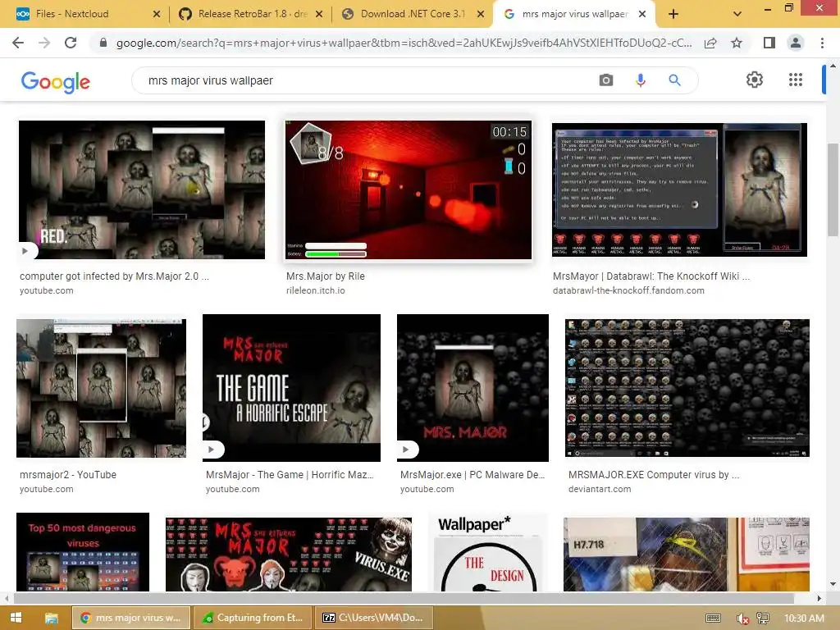
Task: Open a new browser tab
Action: [x=673, y=15]
